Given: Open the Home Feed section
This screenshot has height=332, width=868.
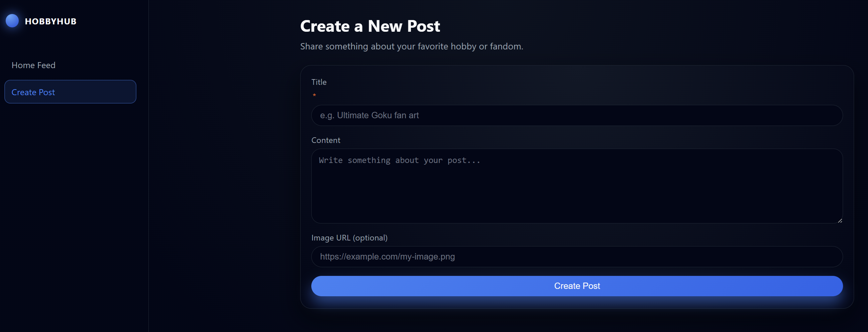Looking at the screenshot, I should click(x=33, y=65).
